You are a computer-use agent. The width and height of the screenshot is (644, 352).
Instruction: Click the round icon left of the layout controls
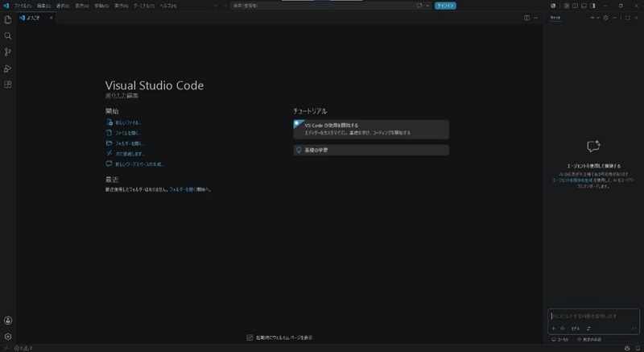[x=553, y=6]
